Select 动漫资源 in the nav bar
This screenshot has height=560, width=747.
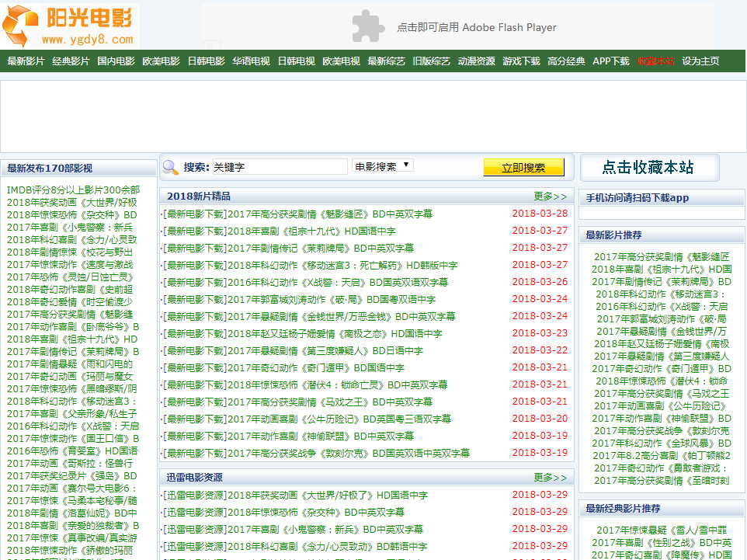476,61
